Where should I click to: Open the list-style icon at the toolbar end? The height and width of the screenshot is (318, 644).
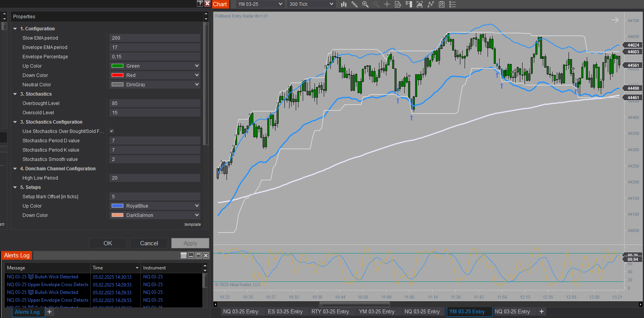(452, 4)
